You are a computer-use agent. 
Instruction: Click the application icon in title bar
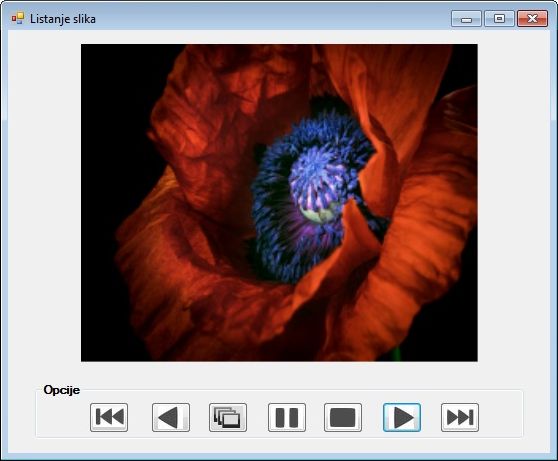click(x=17, y=18)
